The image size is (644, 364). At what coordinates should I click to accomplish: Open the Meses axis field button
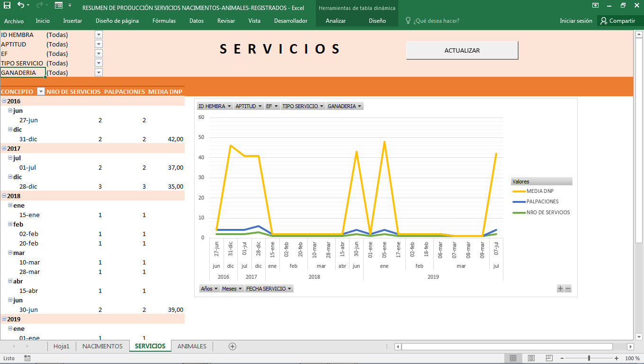(232, 288)
